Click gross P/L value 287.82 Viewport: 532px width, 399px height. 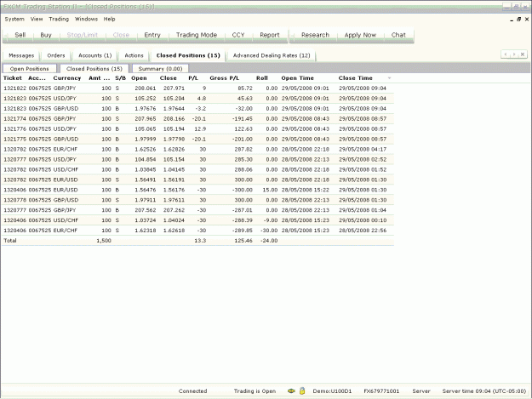point(243,150)
